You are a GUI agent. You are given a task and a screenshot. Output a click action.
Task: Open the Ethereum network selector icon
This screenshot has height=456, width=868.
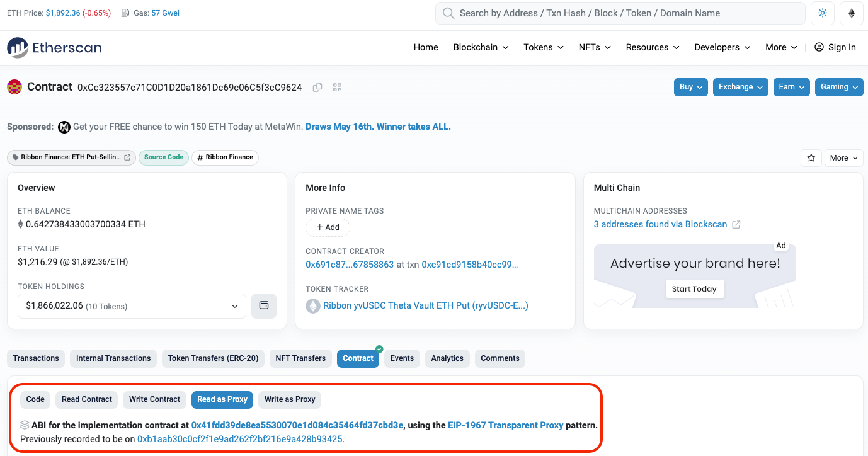852,13
